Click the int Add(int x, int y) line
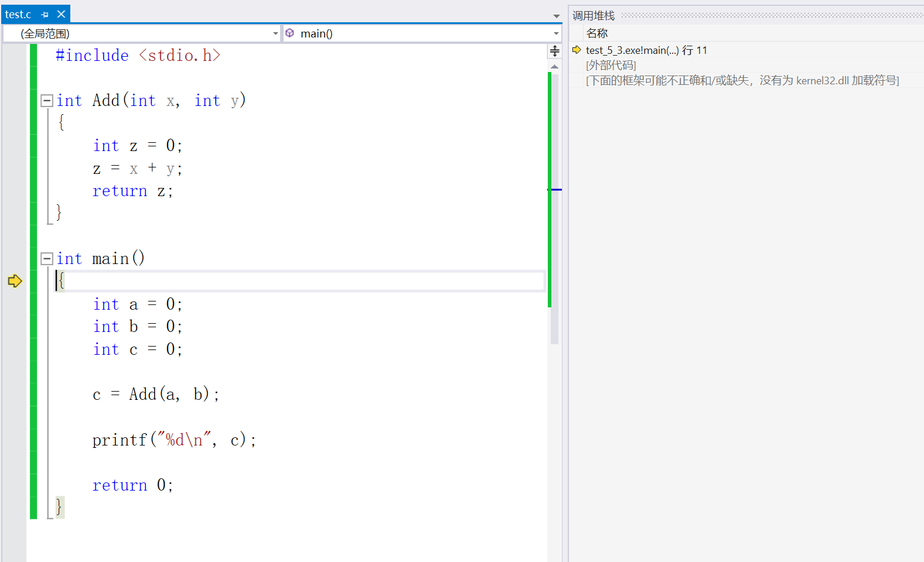The height and width of the screenshot is (562, 924). tap(151, 101)
